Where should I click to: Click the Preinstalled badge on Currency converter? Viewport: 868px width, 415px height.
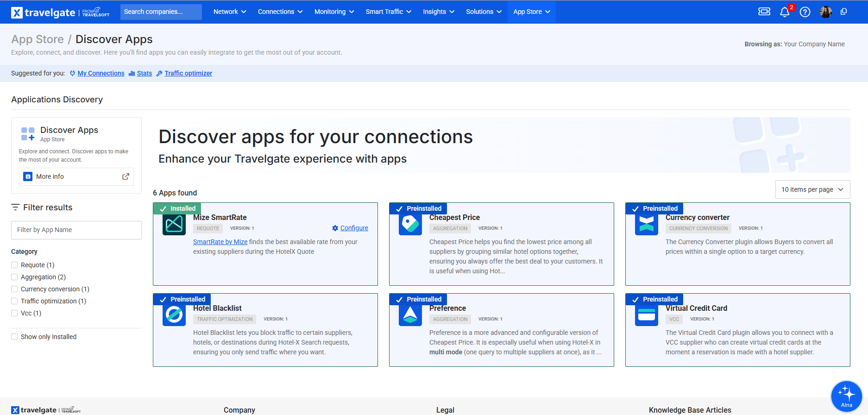tap(654, 208)
